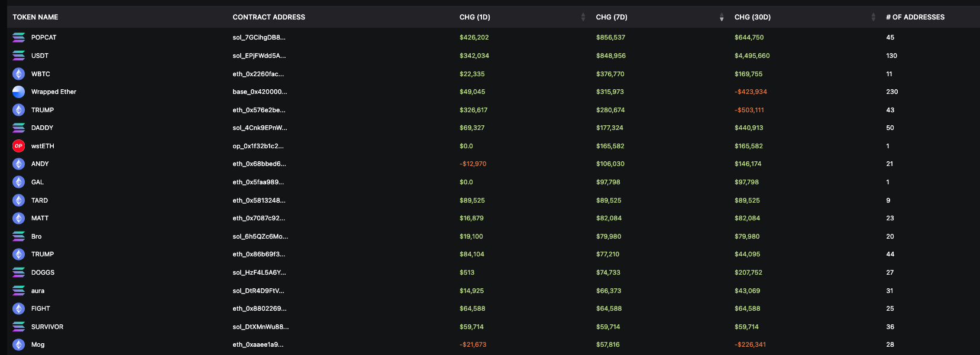This screenshot has height=355, width=980.
Task: Click the $4,495,660 30D change value
Action: point(752,56)
